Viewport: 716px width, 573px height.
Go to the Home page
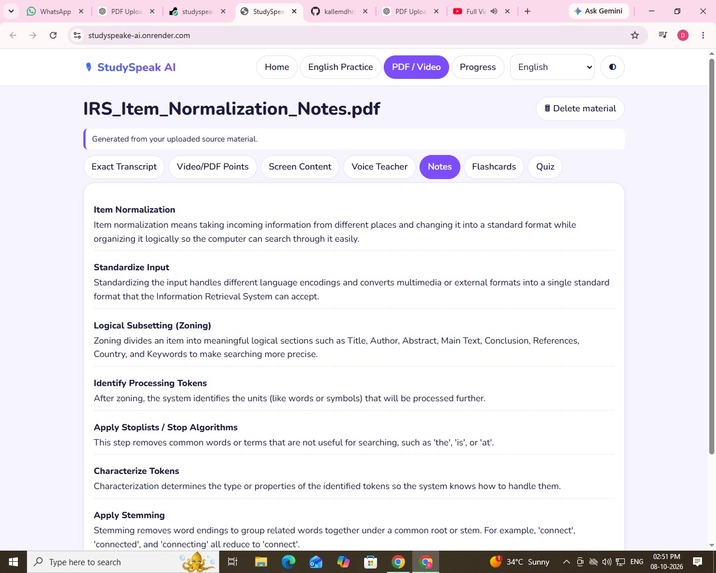[x=277, y=67]
